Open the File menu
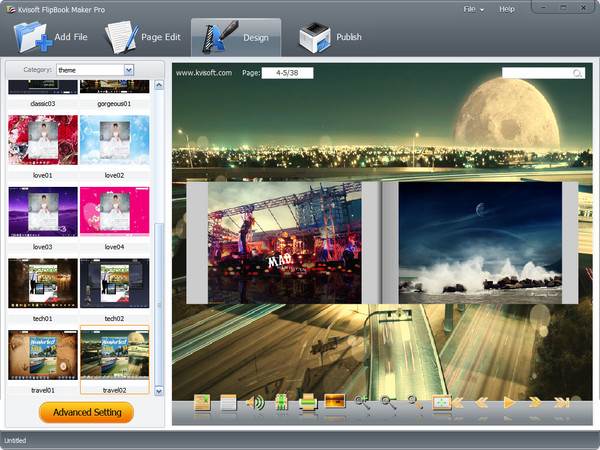This screenshot has height=450, width=600. tap(471, 9)
